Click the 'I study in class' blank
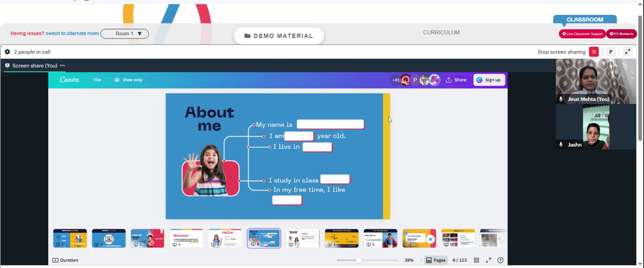This screenshot has width=644, height=268. pyautogui.click(x=335, y=179)
